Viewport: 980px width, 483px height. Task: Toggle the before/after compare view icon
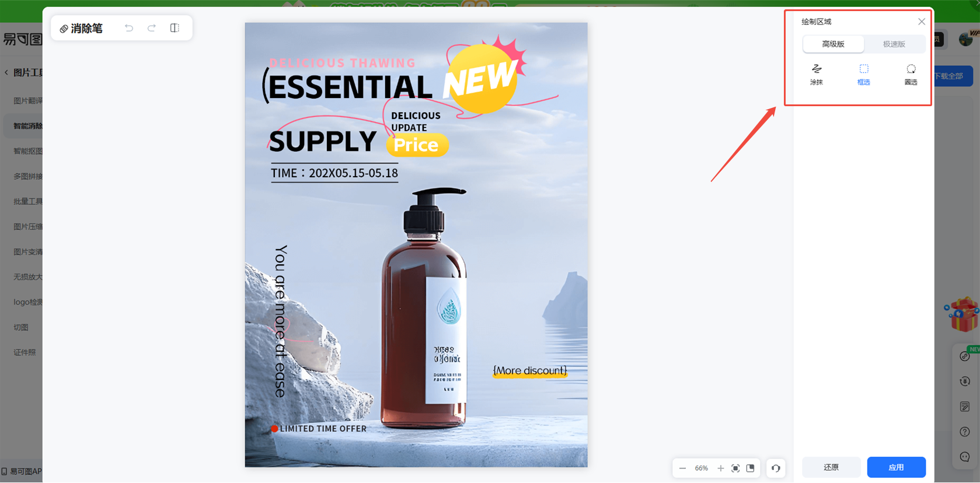tap(175, 28)
